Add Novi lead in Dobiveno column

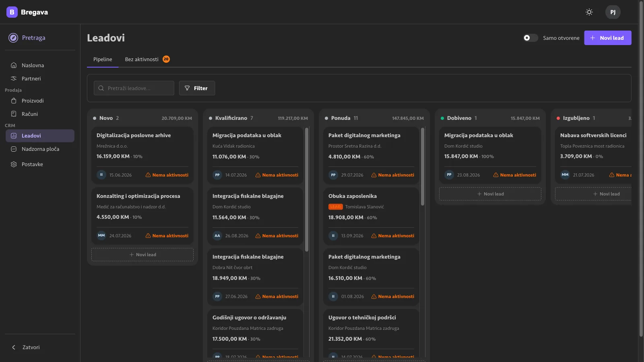490,194
